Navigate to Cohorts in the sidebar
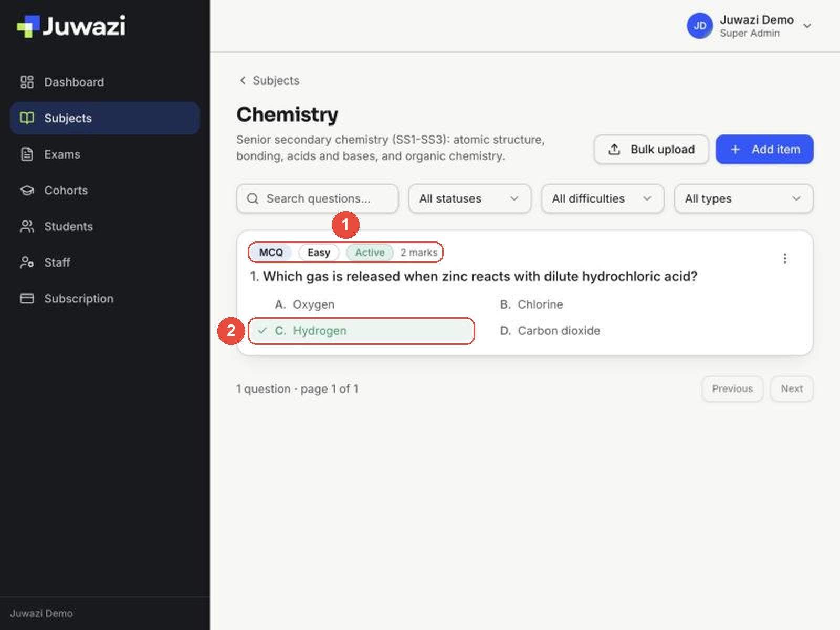Image resolution: width=840 pixels, height=630 pixels. (x=105, y=191)
